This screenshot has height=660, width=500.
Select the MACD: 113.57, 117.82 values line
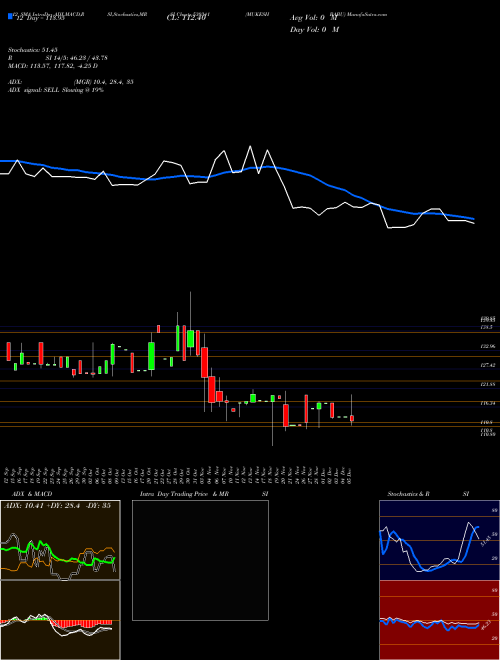tap(53, 66)
